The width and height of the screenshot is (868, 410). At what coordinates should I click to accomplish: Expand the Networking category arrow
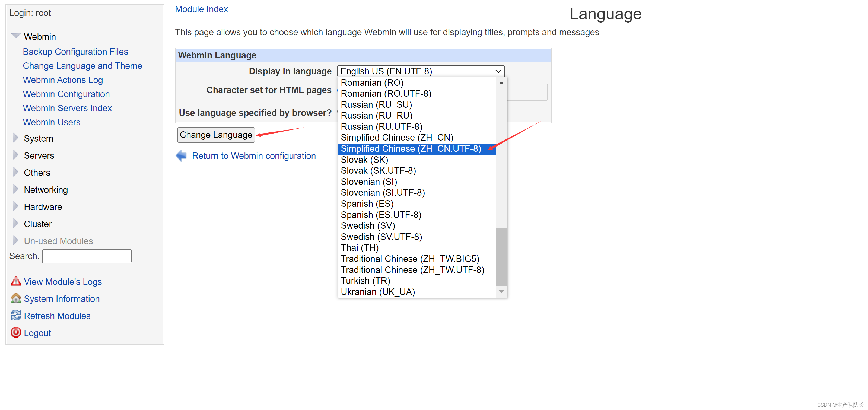tap(15, 189)
